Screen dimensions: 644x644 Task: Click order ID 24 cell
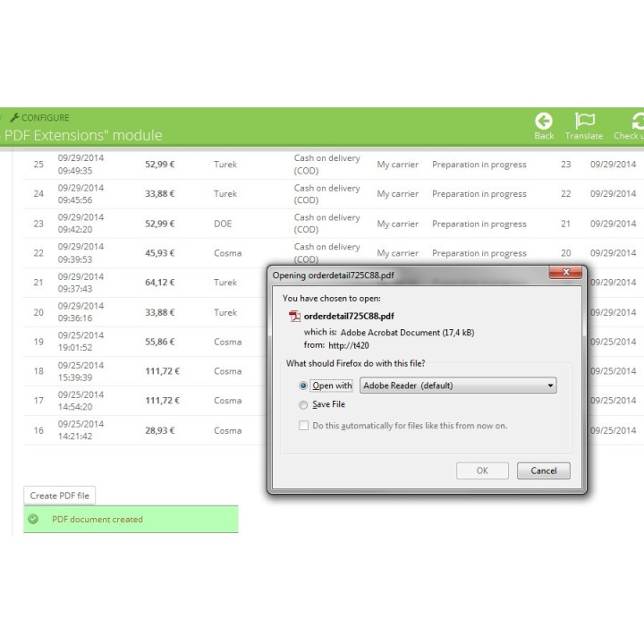tap(38, 194)
